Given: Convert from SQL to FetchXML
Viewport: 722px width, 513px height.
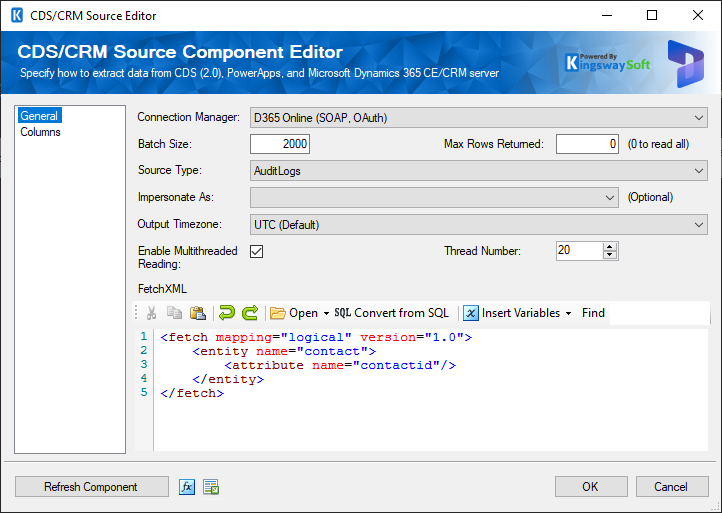Looking at the screenshot, I should [391, 313].
